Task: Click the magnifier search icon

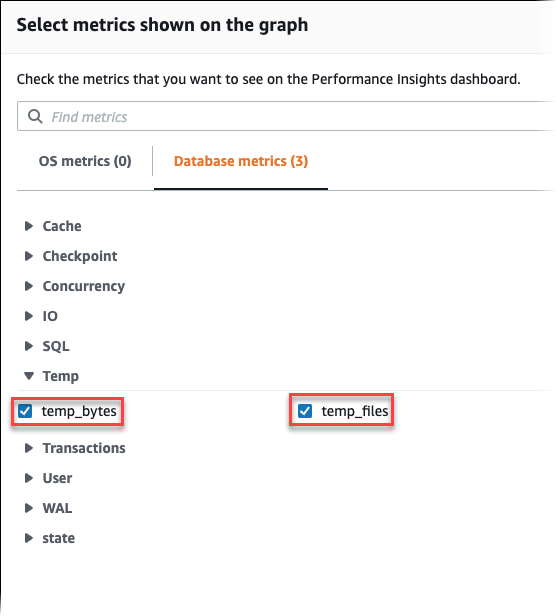Action: pyautogui.click(x=35, y=116)
